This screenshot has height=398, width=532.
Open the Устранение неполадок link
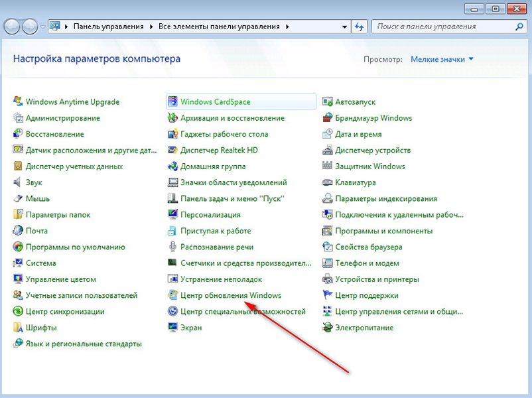pyautogui.click(x=221, y=279)
